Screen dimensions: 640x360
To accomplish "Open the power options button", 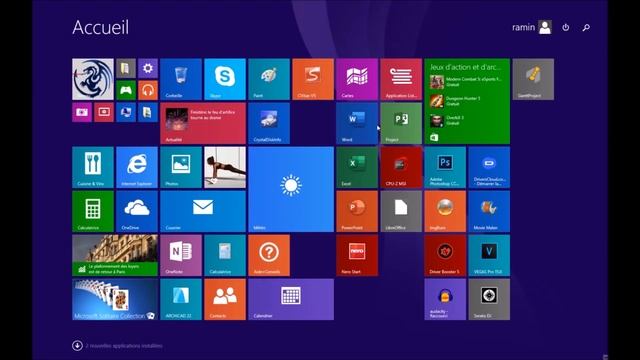I will (565, 27).
